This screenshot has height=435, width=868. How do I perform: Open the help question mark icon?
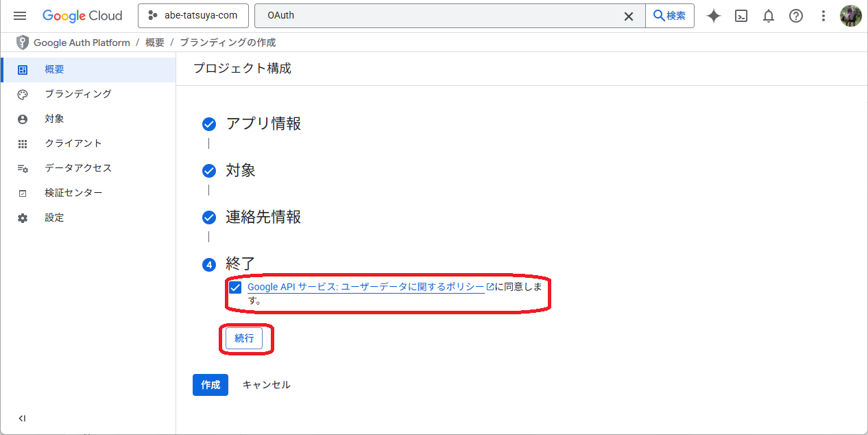pos(796,16)
